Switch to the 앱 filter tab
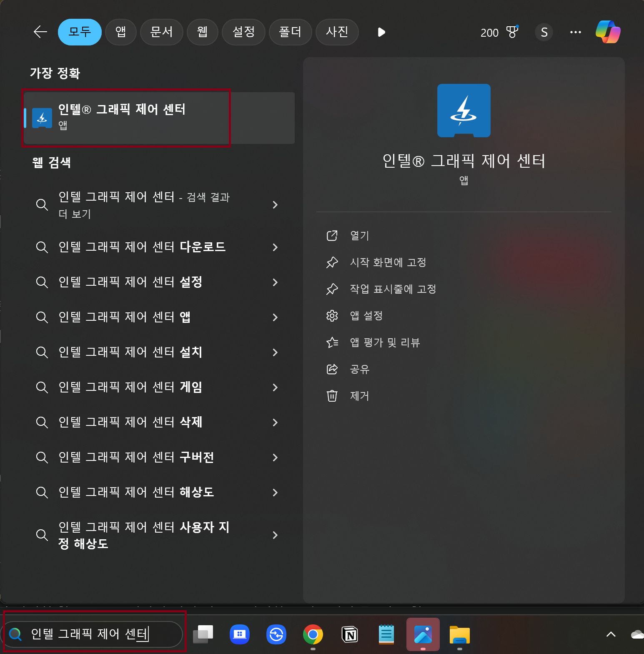Screen dimensions: 644x654 [121, 32]
